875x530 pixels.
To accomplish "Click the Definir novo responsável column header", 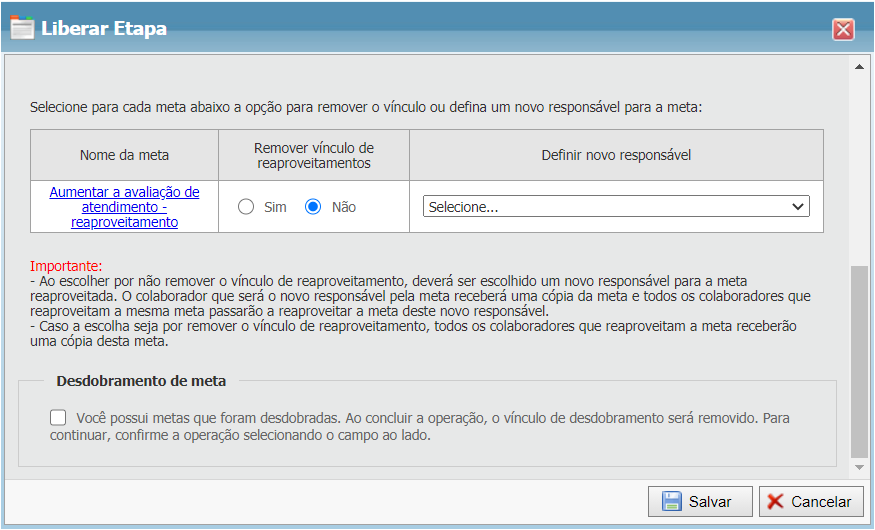I will [616, 155].
